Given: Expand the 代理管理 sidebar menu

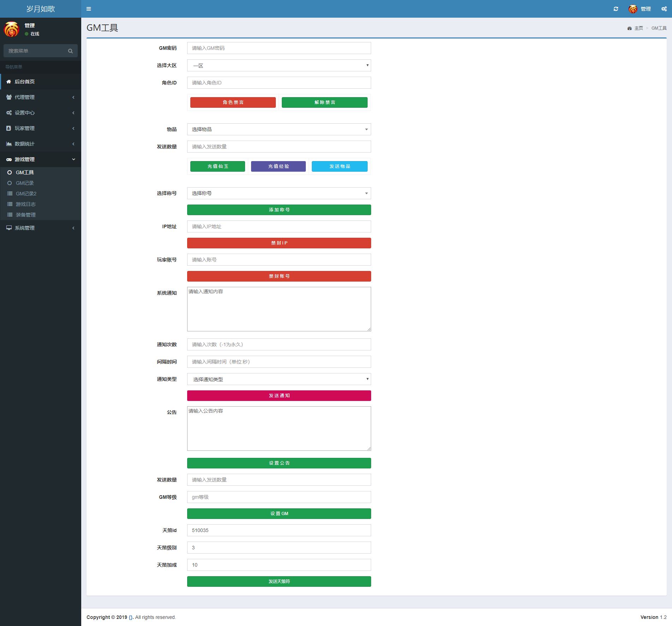Looking at the screenshot, I should pos(40,97).
